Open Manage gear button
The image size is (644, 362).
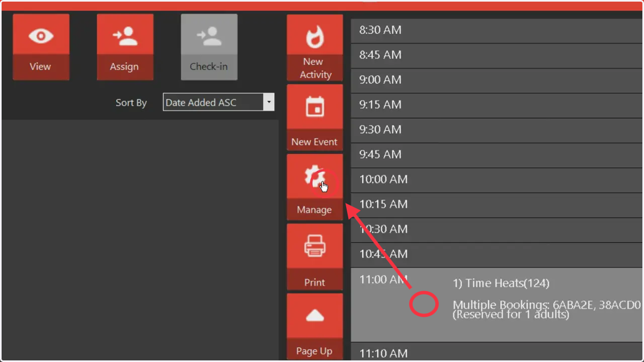tap(314, 187)
